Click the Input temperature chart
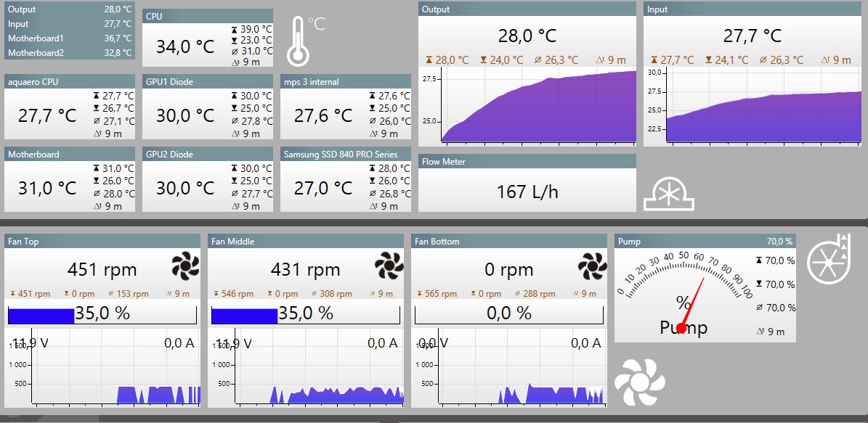868x423 pixels. pos(753,106)
